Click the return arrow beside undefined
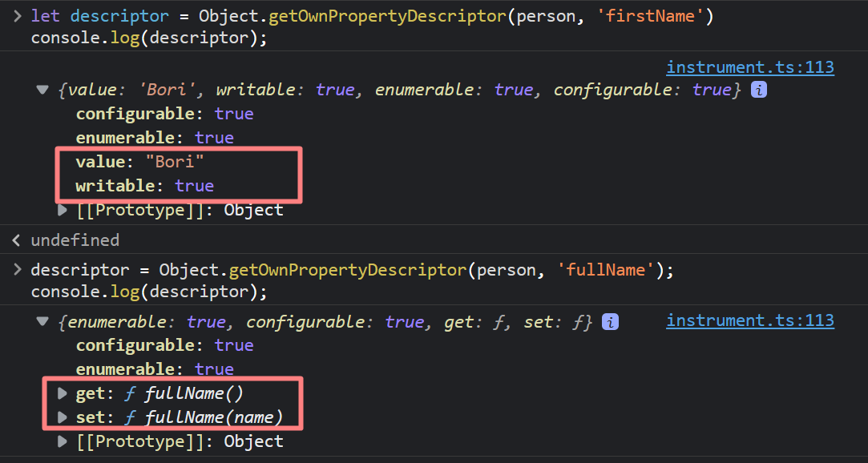 [17, 240]
